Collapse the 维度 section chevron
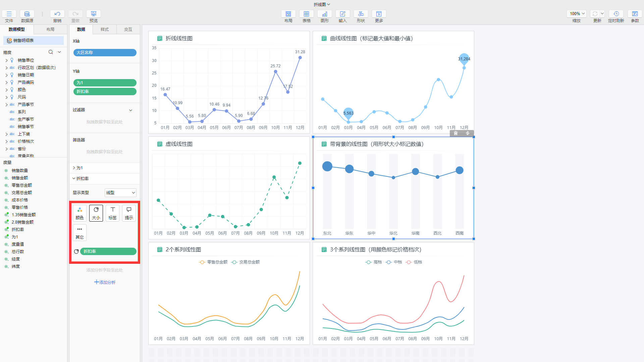The width and height of the screenshot is (644, 362). click(x=59, y=52)
